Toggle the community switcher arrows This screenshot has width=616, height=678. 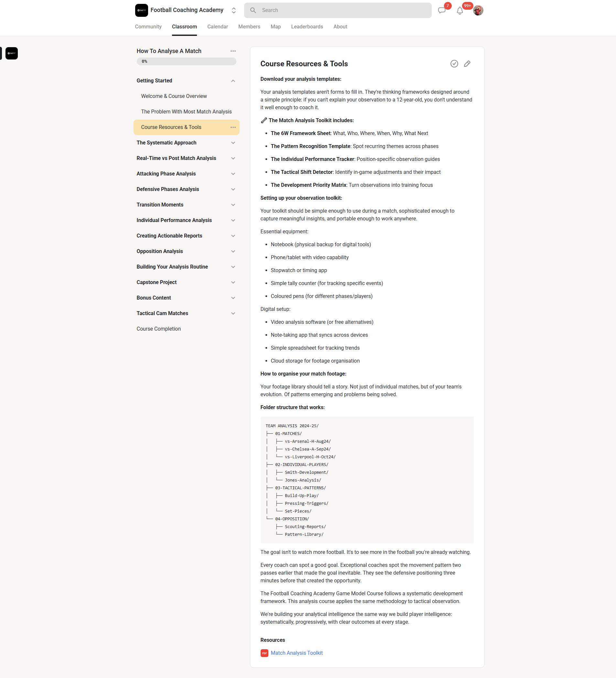pyautogui.click(x=233, y=10)
